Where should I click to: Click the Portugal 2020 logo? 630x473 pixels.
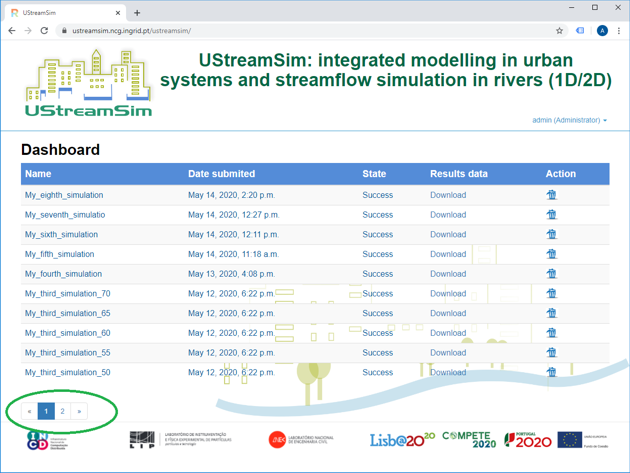(528, 440)
